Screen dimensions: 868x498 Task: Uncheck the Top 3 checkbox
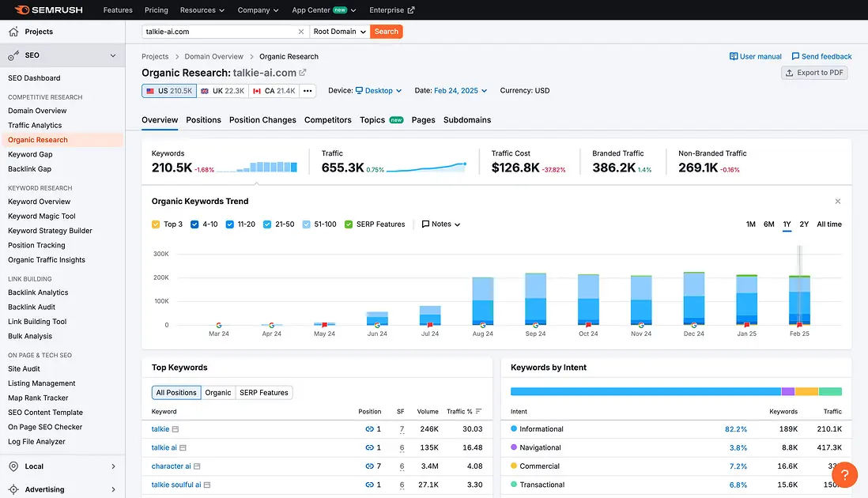point(156,224)
